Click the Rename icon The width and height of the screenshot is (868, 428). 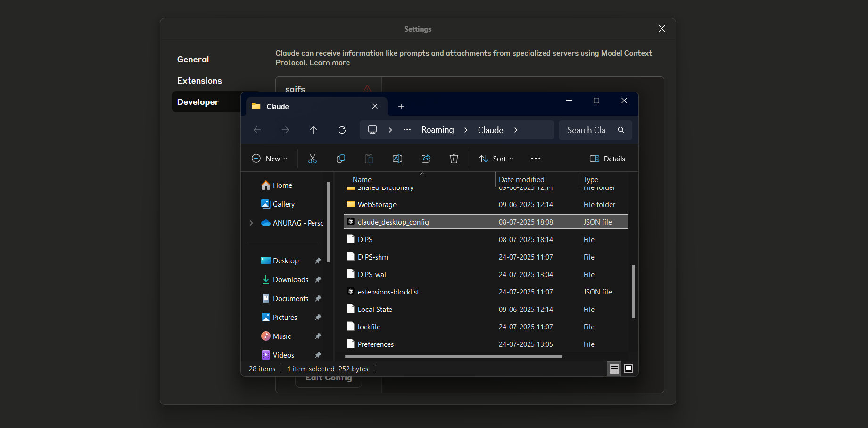pos(397,159)
